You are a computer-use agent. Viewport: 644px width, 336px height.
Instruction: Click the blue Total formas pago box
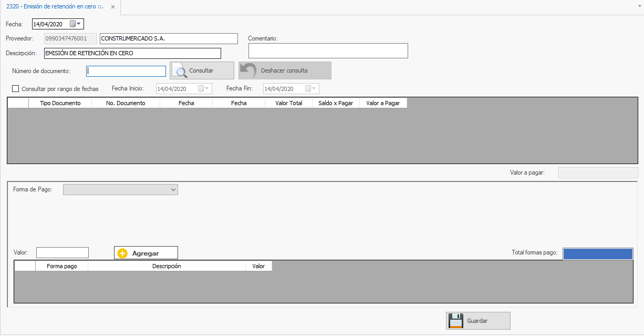coord(597,254)
